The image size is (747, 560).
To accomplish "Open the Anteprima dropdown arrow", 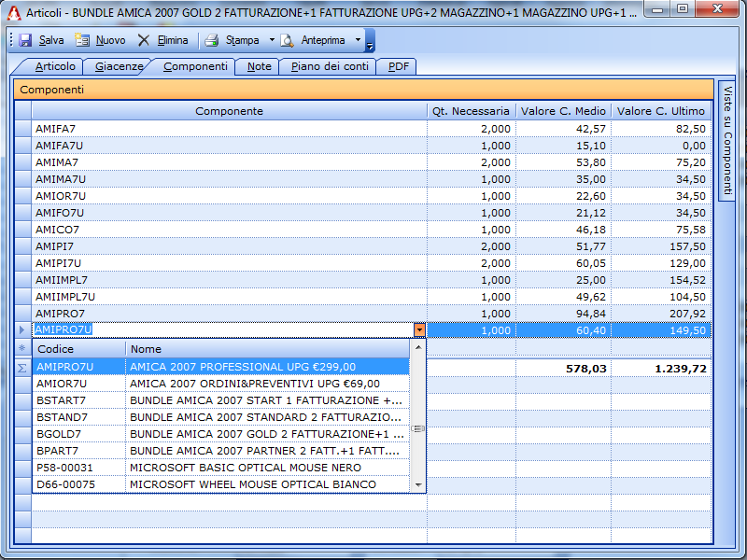I will point(358,40).
